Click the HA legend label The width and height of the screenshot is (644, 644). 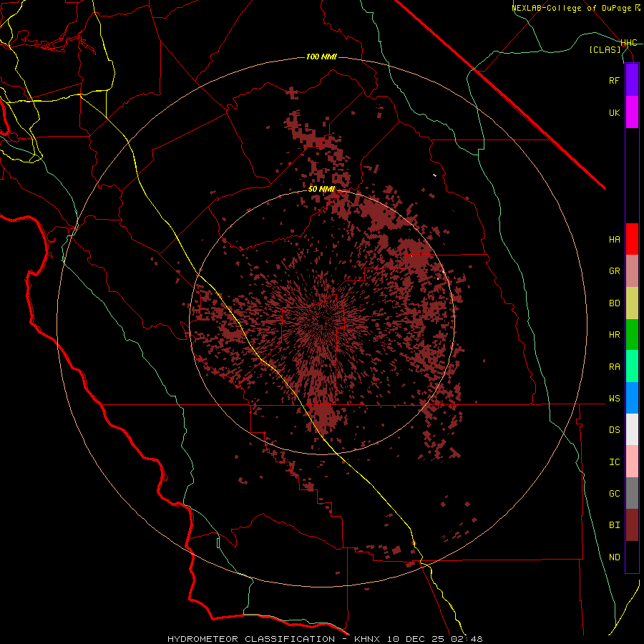pyautogui.click(x=614, y=240)
